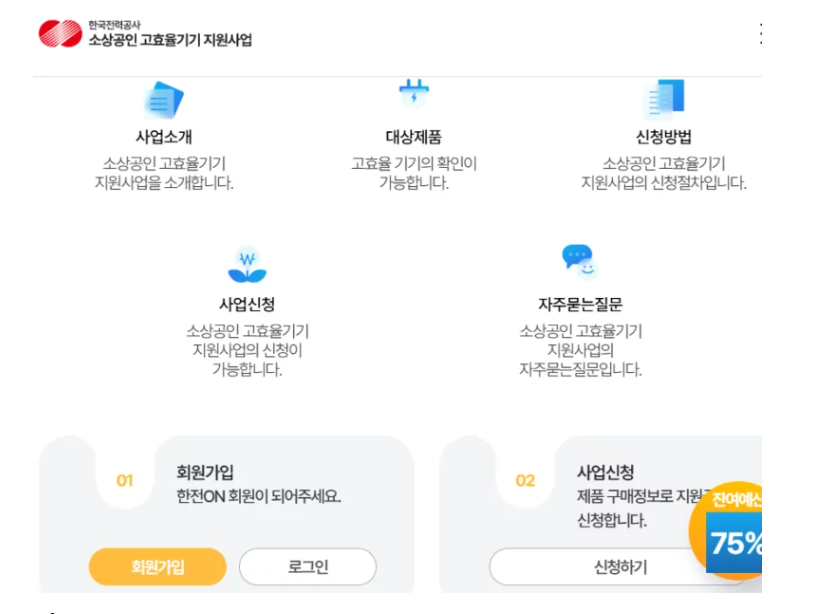Open the three-dot menu at top right
The width and height of the screenshot is (818, 614).
point(761,33)
